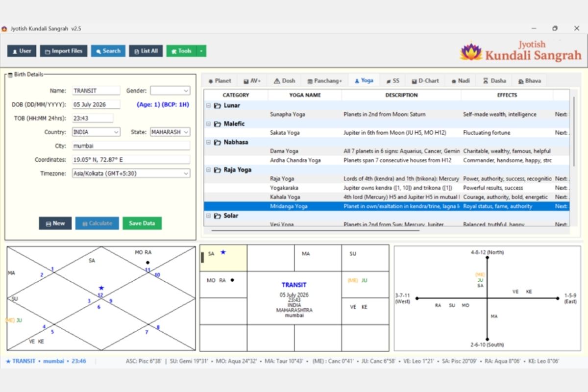This screenshot has width=588, height=392.
Task: Collapse the Solar category
Action: 208,216
